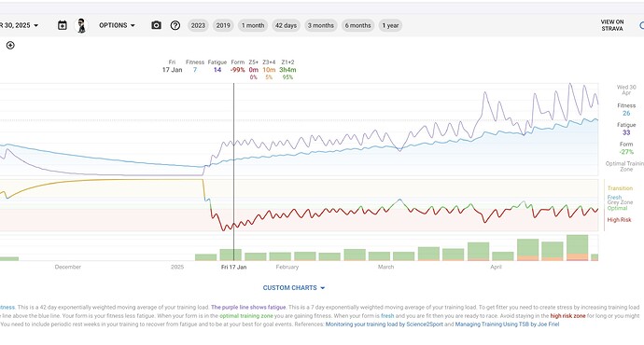Open the date range dropdown arrow
Image resolution: width=644 pixels, height=345 pixels.
tap(36, 25)
